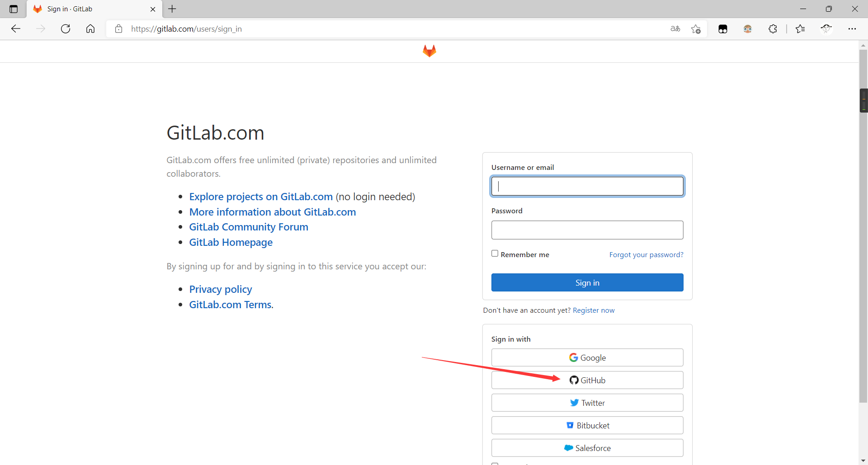Click the blue Sign in button
Image resolution: width=868 pixels, height=465 pixels.
[587, 282]
